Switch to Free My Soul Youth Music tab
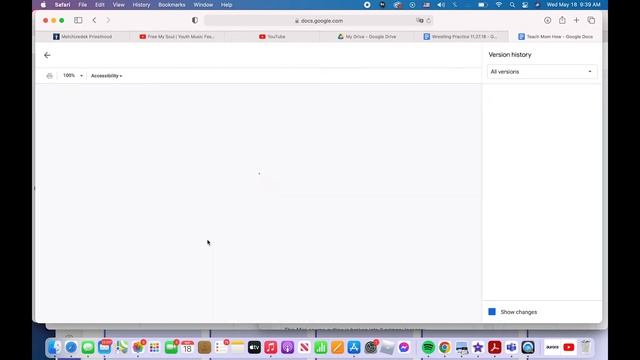 point(177,37)
